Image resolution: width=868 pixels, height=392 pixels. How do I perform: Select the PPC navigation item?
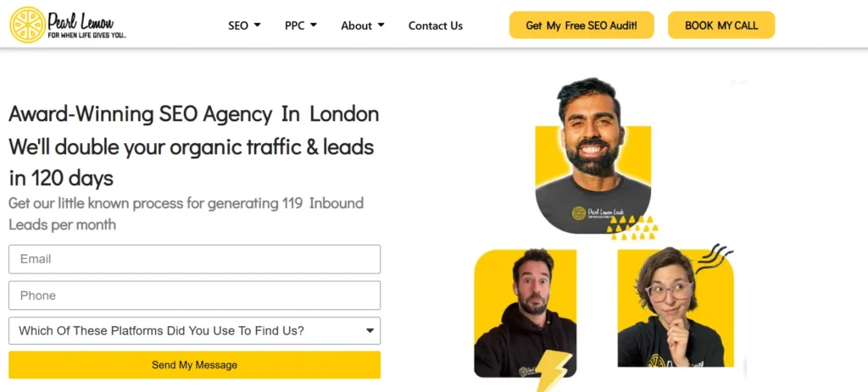coord(294,25)
